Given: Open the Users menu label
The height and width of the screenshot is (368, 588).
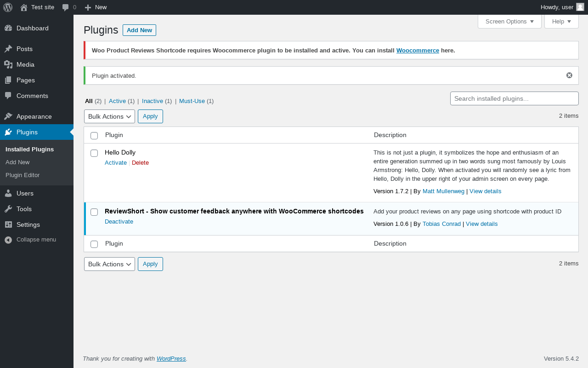Looking at the screenshot, I should [x=25, y=193].
